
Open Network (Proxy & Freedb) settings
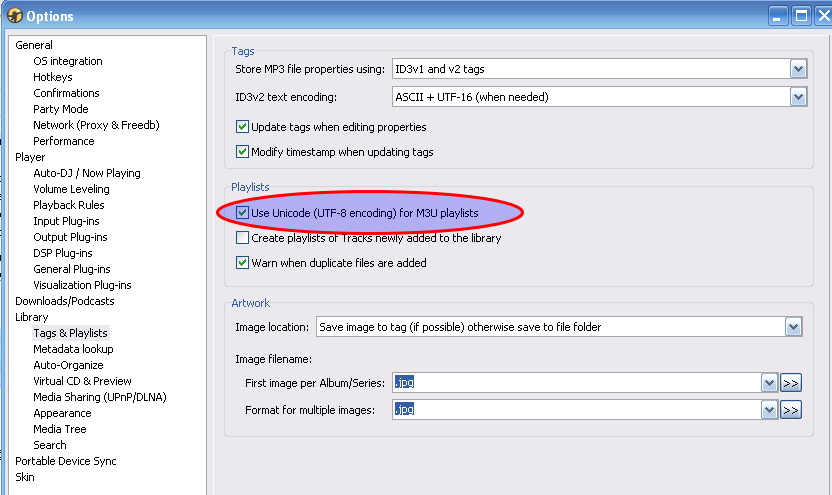[x=96, y=125]
